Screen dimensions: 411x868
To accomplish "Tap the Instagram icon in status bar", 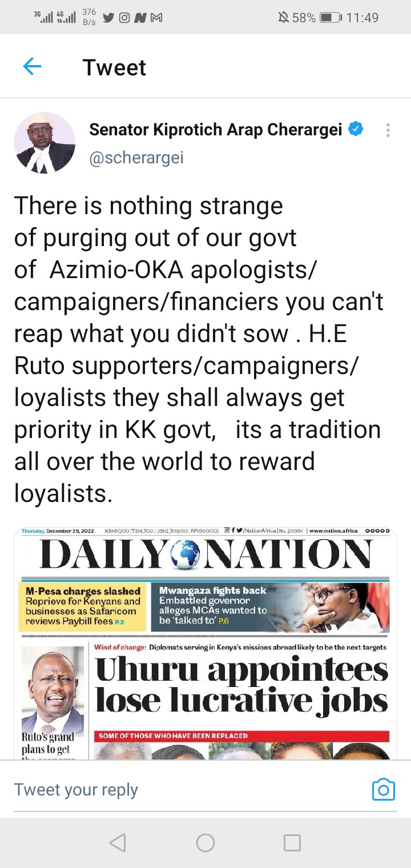I will (x=124, y=18).
